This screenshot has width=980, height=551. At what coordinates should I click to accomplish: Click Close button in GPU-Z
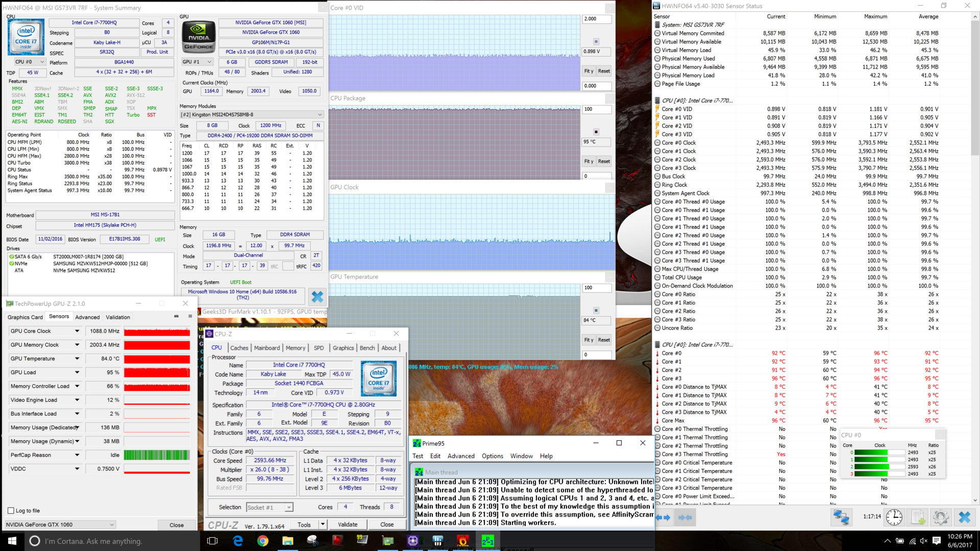(177, 525)
